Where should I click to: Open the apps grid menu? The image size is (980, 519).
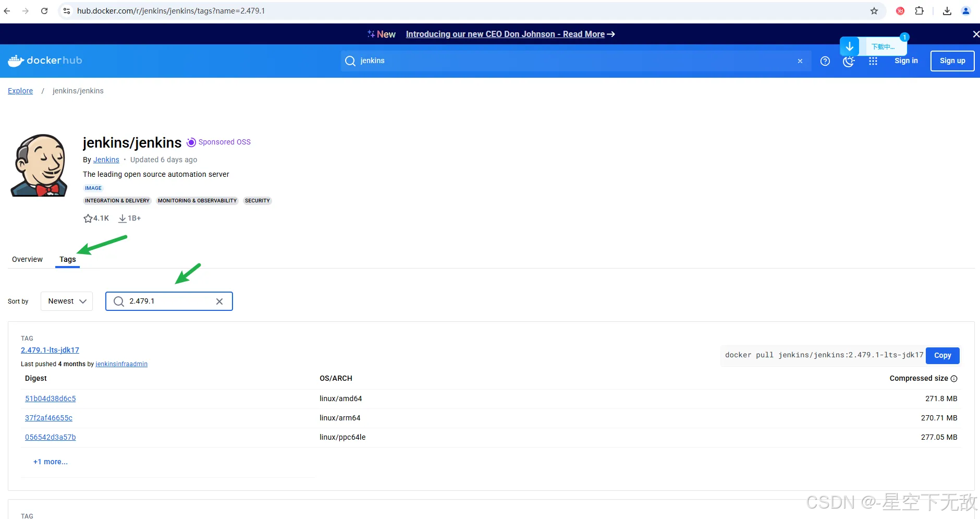pos(873,61)
